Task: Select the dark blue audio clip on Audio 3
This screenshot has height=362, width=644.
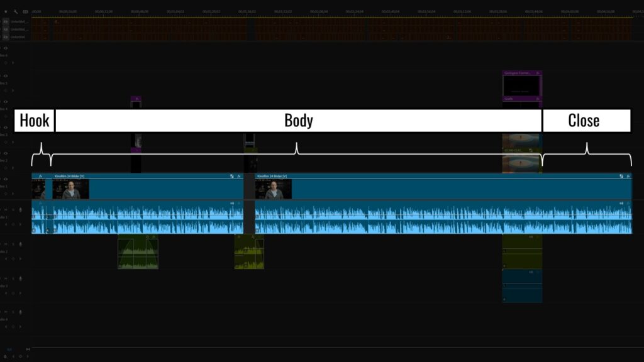Action: click(521, 286)
